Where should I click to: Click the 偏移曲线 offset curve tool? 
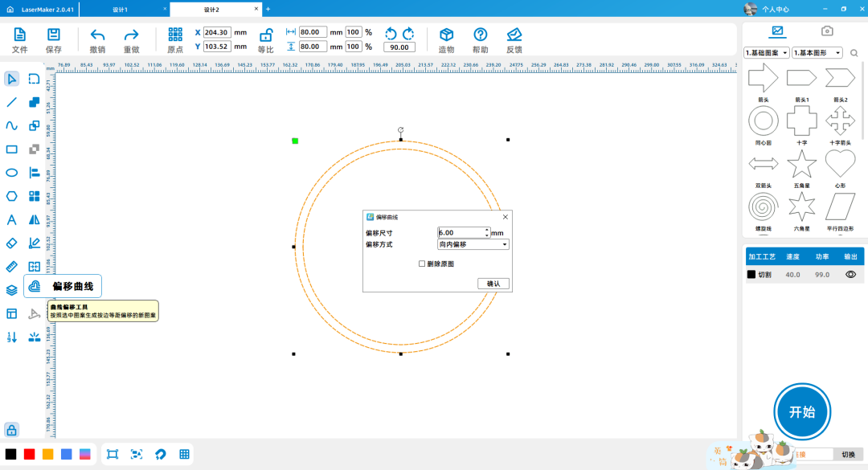(x=35, y=286)
